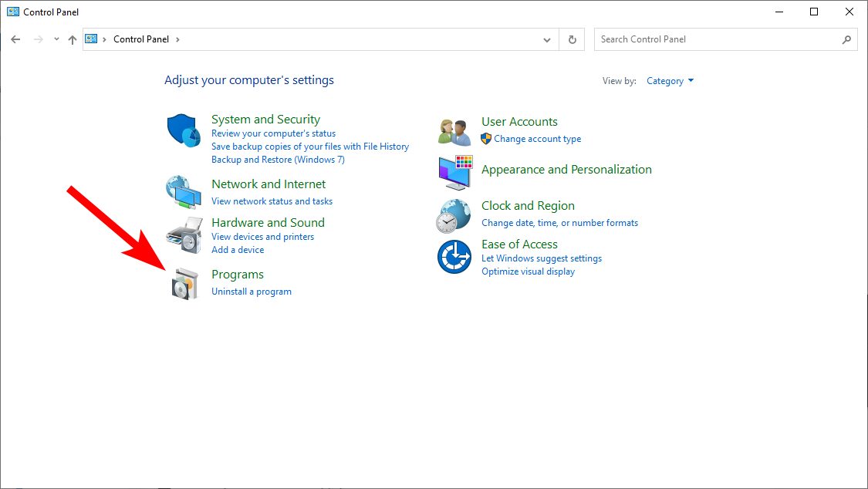Go forward with the forward arrow

pos(39,39)
